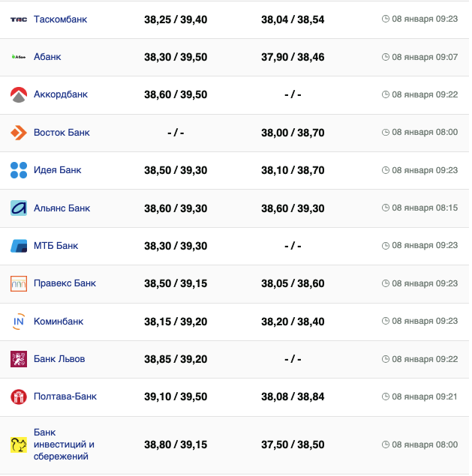Screen dimensions: 472x476
Task: Click the Правекс Банк logo icon
Action: (19, 283)
